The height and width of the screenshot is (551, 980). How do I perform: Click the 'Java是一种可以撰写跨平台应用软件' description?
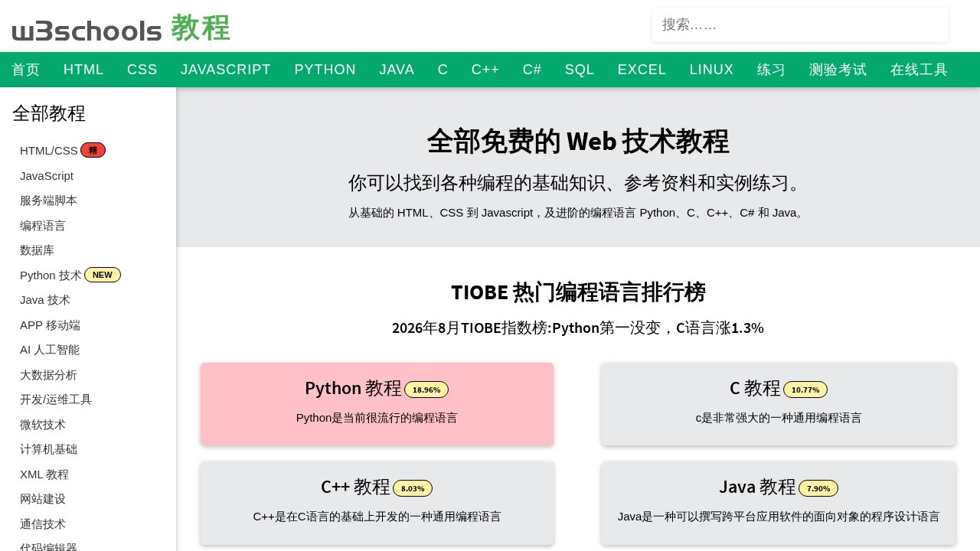(x=779, y=517)
